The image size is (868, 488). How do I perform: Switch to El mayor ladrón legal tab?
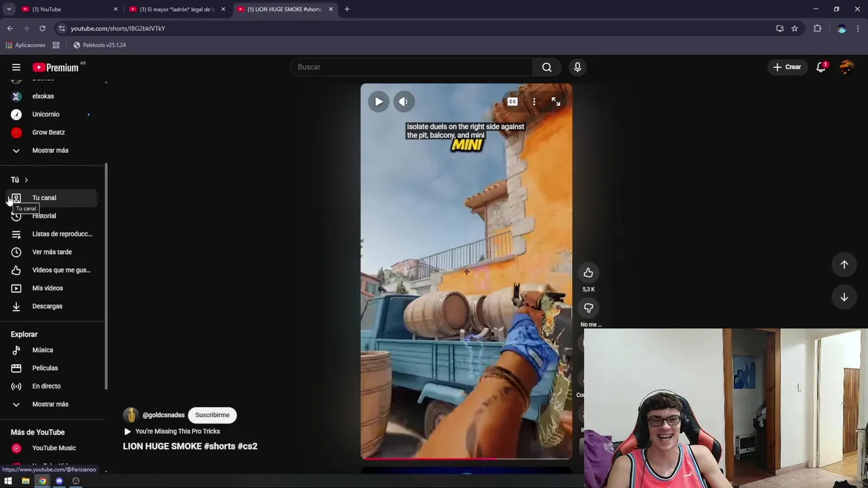pos(176,9)
